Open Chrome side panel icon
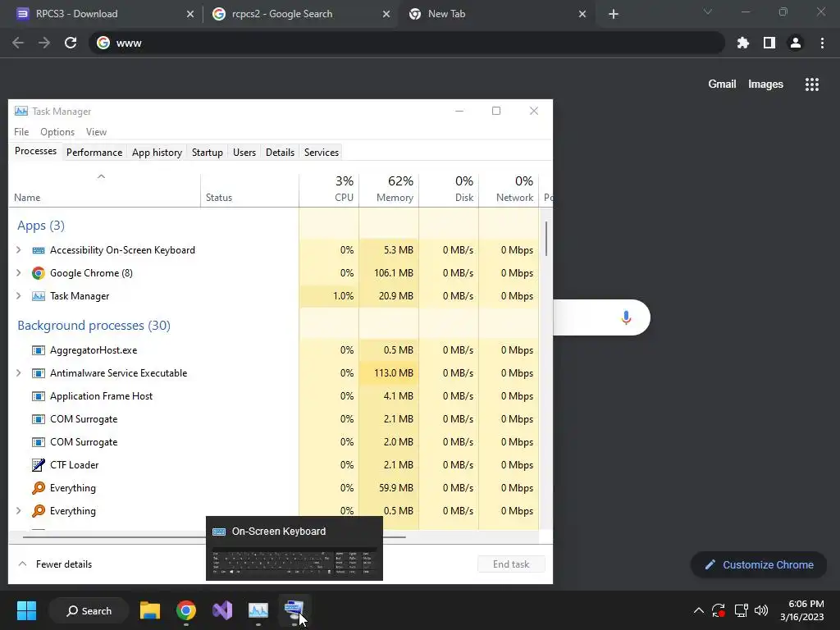The image size is (840, 630). tap(769, 43)
